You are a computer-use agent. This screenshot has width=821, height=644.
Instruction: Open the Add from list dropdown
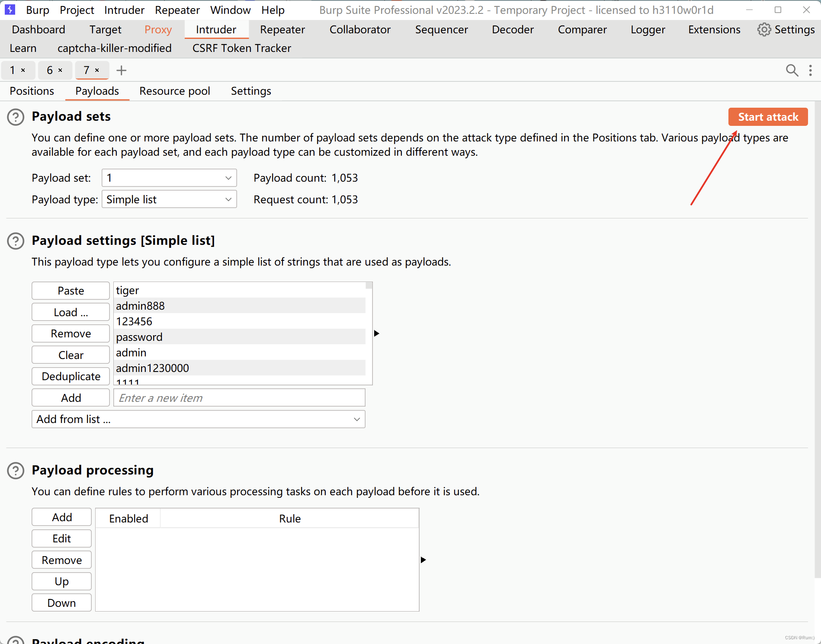click(x=199, y=419)
